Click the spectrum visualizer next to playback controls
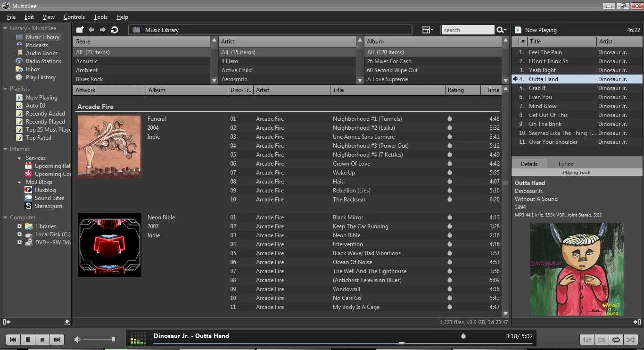 [x=138, y=338]
